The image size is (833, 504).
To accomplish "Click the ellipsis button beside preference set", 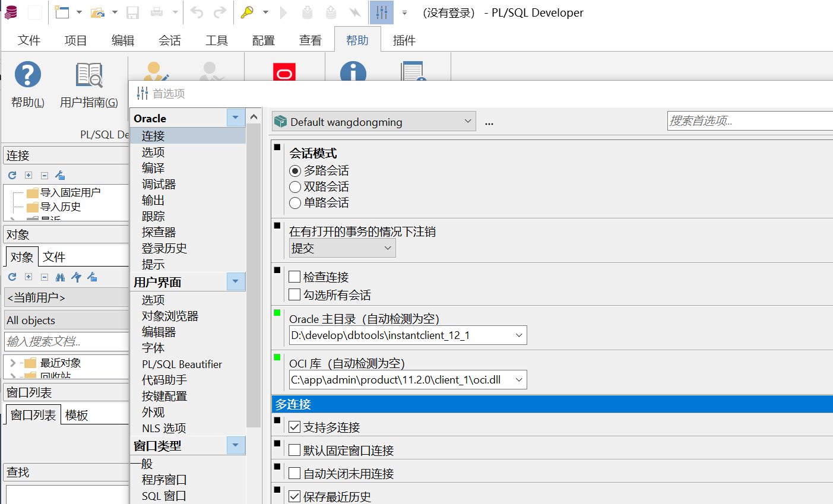I will click(x=489, y=122).
